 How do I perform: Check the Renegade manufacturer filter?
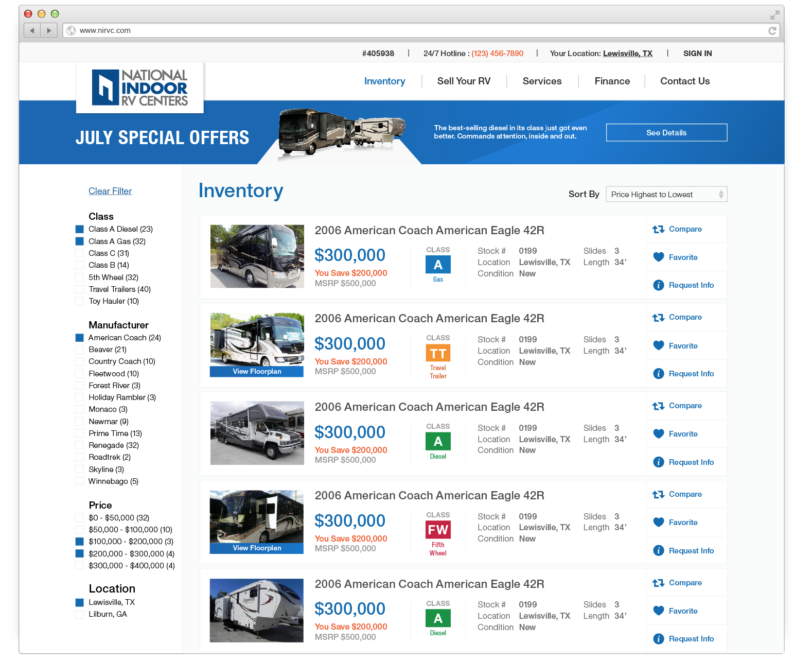(79, 445)
